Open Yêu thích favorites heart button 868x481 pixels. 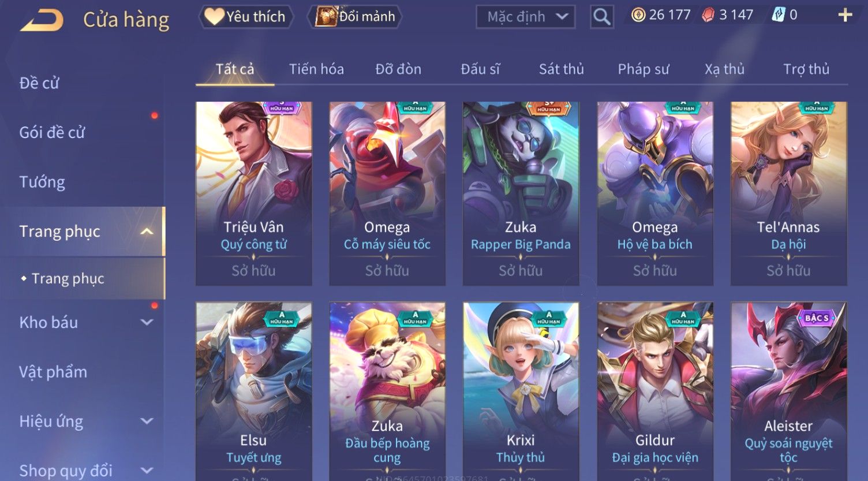(246, 17)
